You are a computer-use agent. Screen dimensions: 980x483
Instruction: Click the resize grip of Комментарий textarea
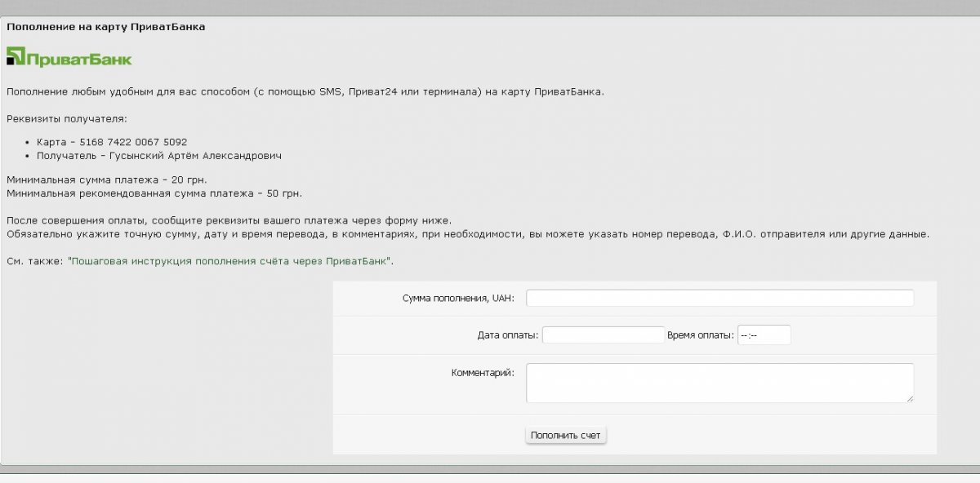pyautogui.click(x=909, y=398)
